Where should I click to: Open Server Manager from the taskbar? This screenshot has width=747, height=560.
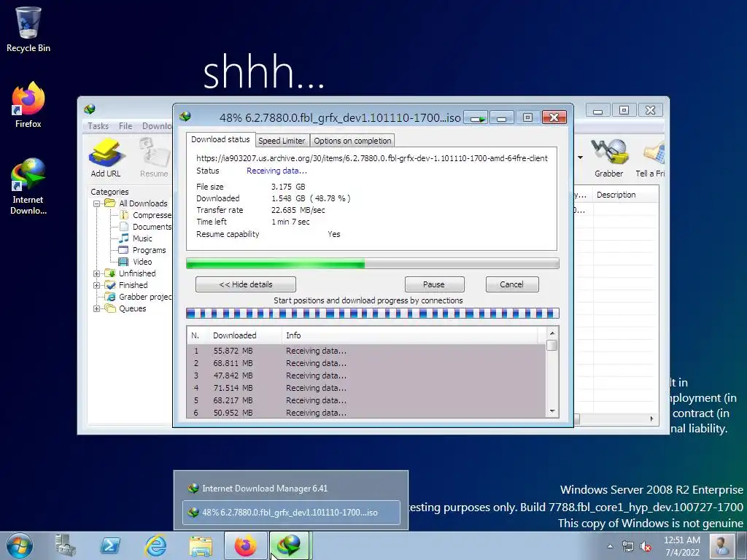[x=65, y=545]
